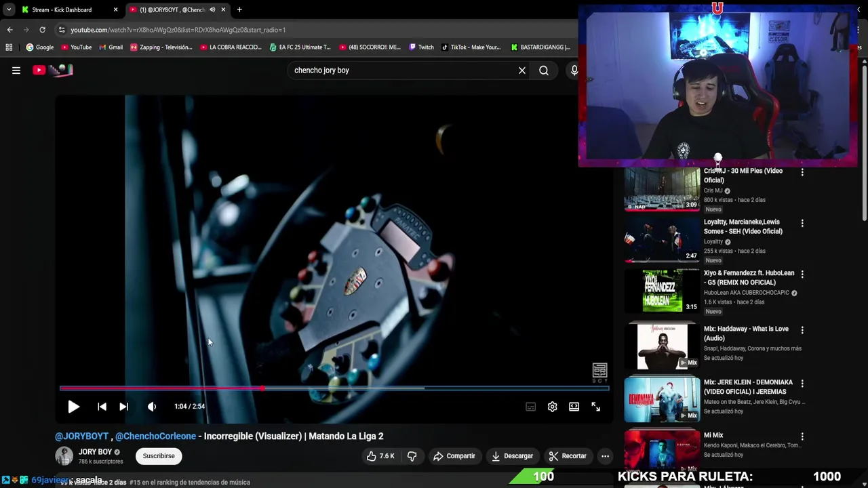Open @JORYBOYT mention link in title
The width and height of the screenshot is (868, 488).
(x=81, y=436)
